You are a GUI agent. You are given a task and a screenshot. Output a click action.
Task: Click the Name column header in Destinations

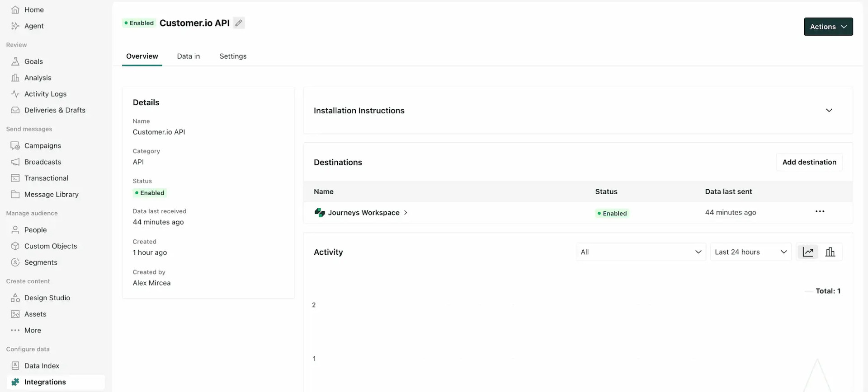(324, 191)
